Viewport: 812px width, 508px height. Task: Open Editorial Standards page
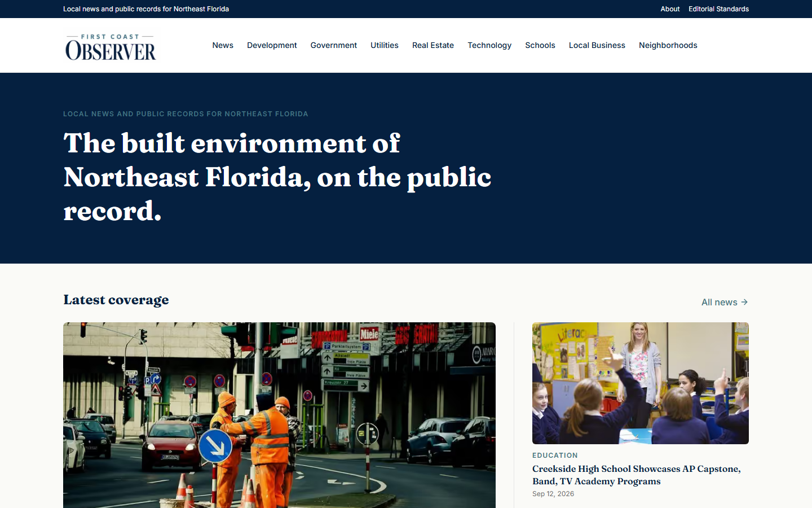coord(718,9)
